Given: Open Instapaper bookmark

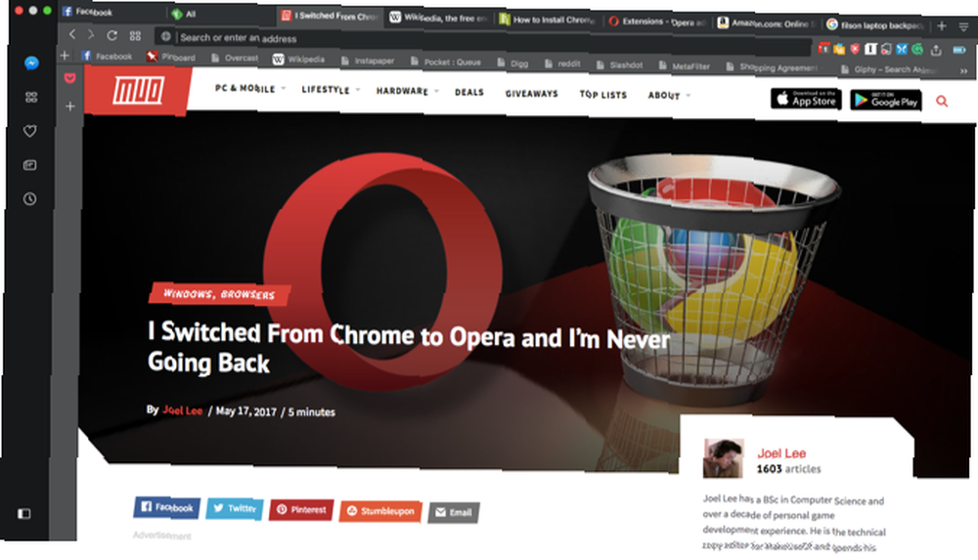Looking at the screenshot, I should tap(368, 61).
